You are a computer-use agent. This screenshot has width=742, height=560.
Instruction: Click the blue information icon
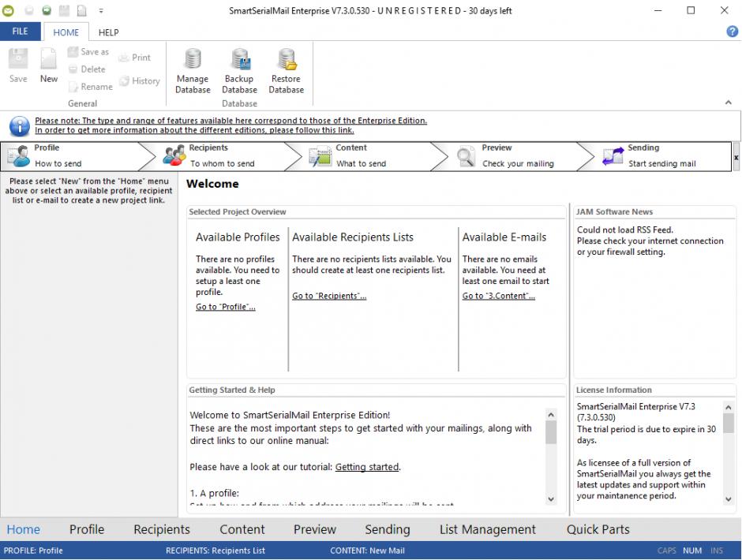(x=20, y=126)
